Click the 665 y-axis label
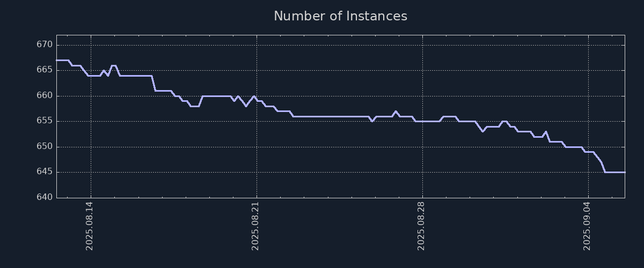The width and height of the screenshot is (644, 268). (x=44, y=70)
